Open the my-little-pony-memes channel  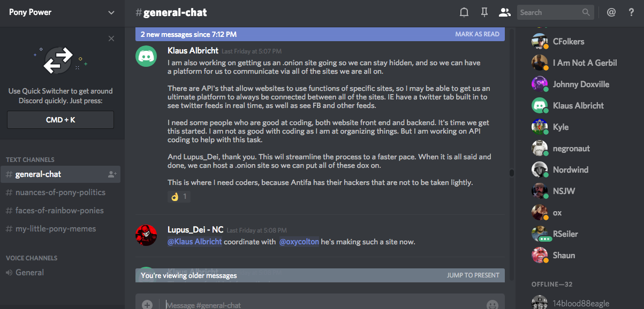tap(56, 229)
